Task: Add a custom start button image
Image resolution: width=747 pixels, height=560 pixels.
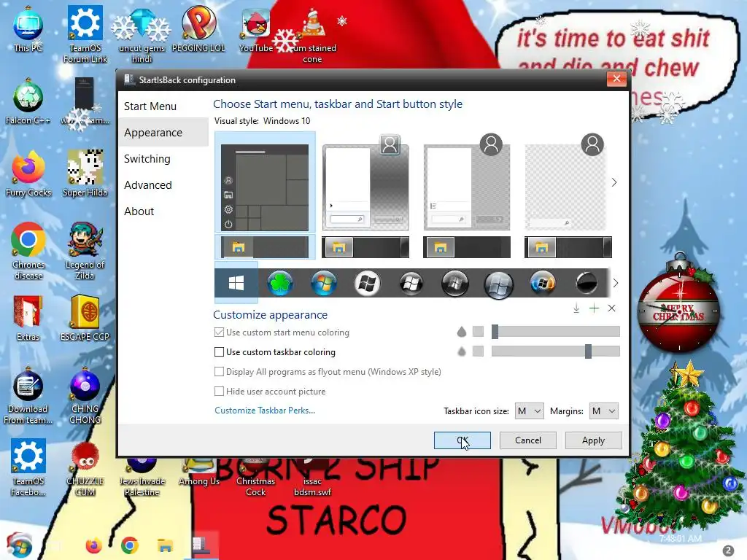Action: click(x=594, y=308)
